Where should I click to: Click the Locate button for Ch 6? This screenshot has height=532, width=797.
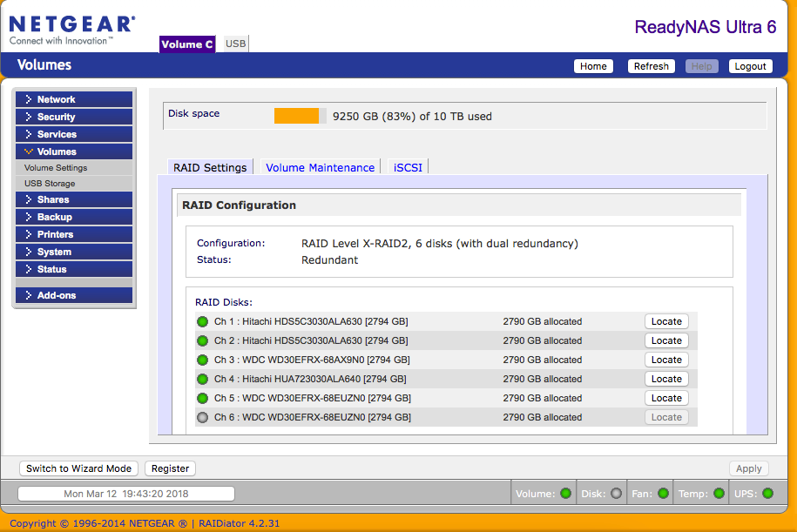pos(666,418)
